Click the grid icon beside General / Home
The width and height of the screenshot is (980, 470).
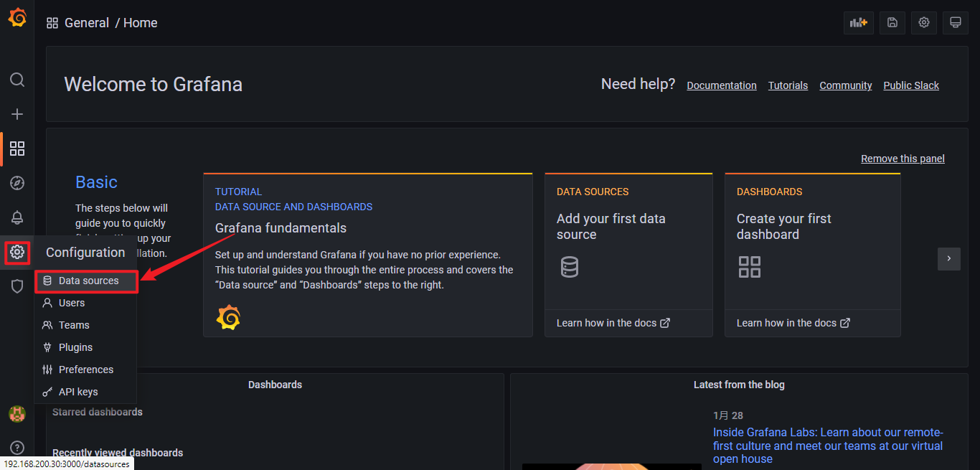coord(52,23)
